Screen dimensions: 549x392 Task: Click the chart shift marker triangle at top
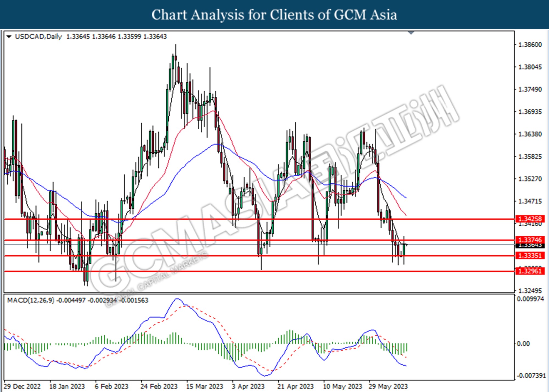point(411,33)
